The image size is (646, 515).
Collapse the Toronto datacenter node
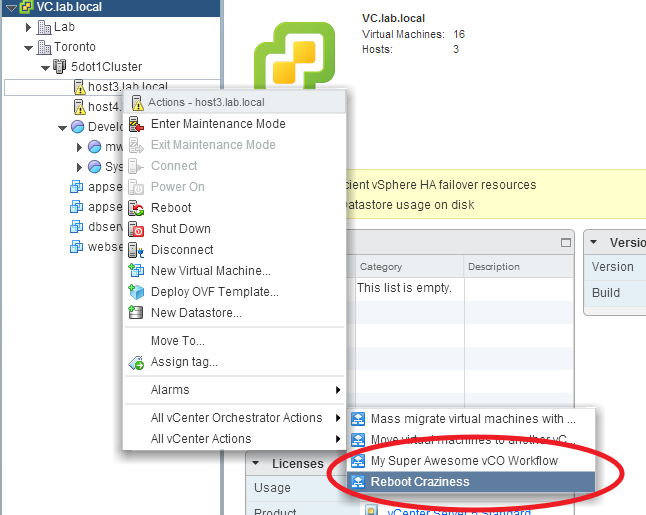[28, 48]
